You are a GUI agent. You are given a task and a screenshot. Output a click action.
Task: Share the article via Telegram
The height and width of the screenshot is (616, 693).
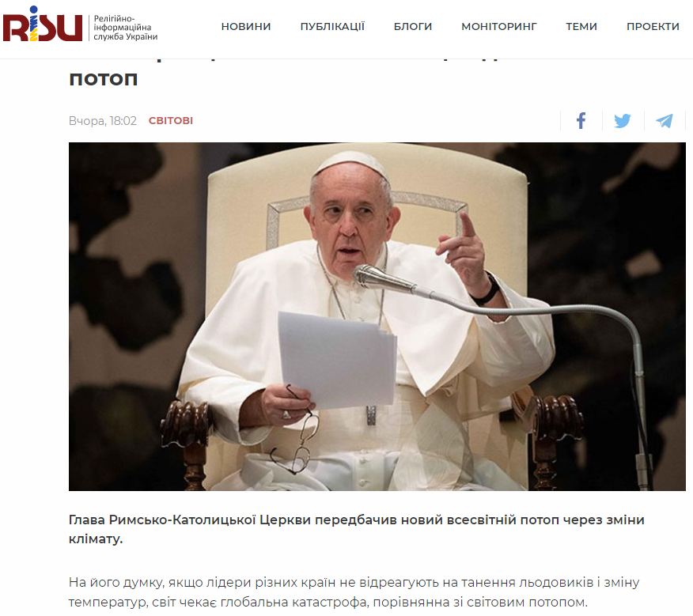coord(664,121)
